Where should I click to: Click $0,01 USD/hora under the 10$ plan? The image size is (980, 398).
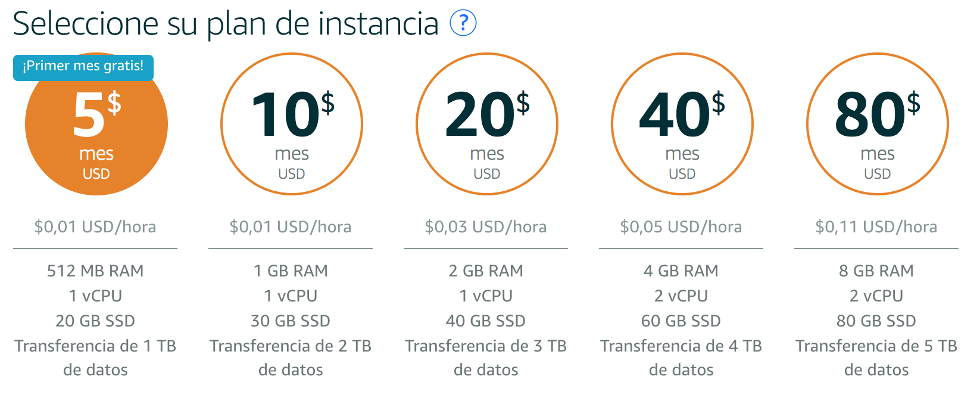pos(291,227)
